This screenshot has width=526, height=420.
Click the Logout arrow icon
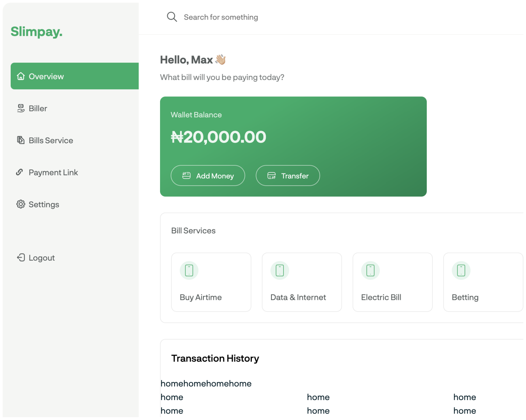point(21,257)
